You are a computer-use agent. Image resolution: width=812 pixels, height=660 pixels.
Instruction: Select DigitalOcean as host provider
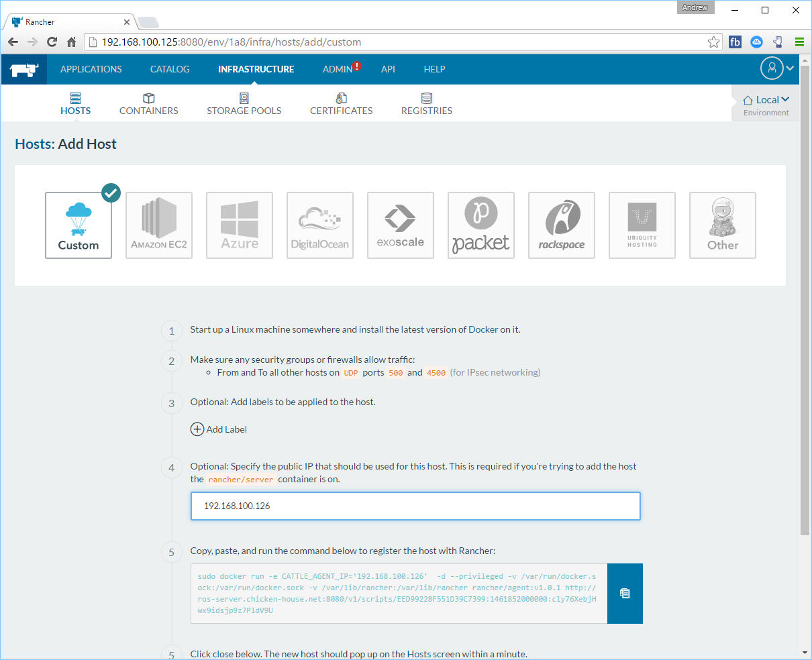[320, 225]
